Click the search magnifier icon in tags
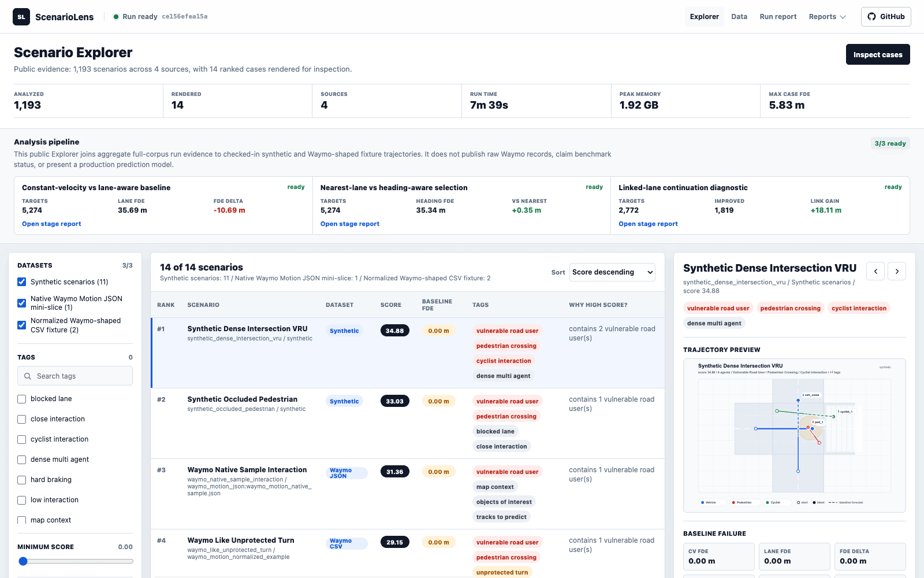924x578 pixels. click(27, 376)
